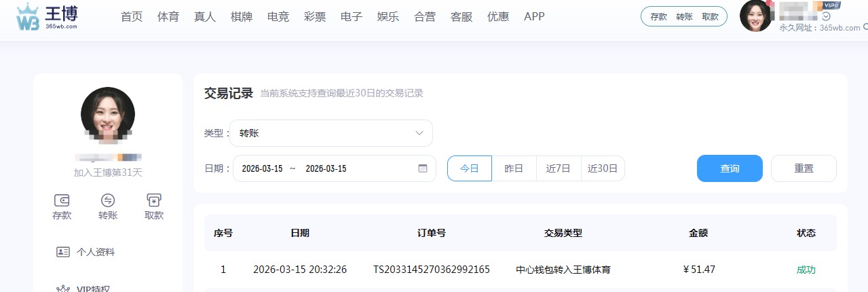This screenshot has width=868, height=292.
Task: Click the 订单号 column header
Action: (432, 233)
